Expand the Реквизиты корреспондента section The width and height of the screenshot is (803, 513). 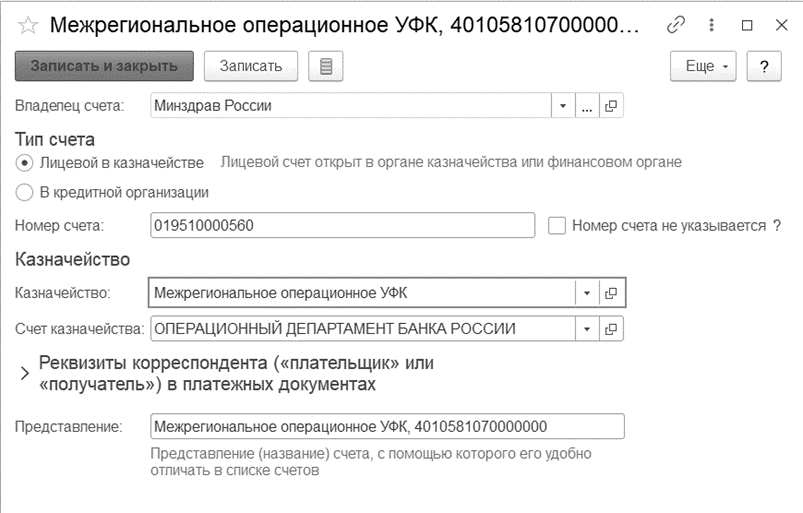click(24, 373)
